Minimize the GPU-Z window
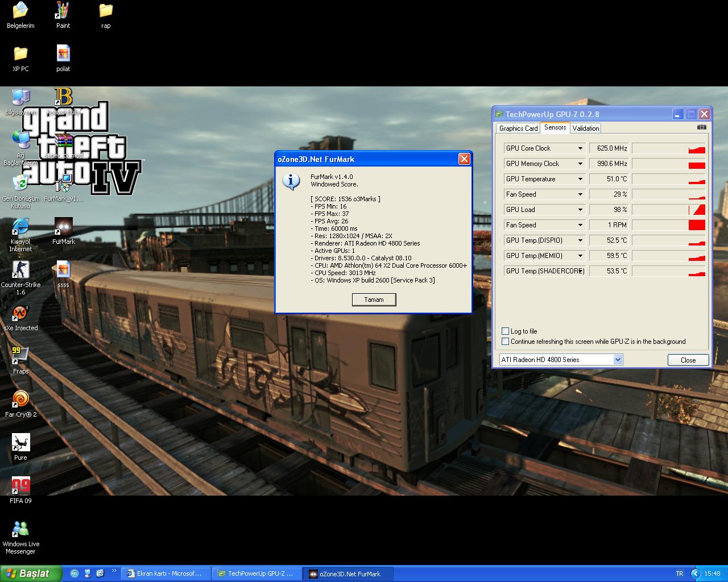The height and width of the screenshot is (582, 728). 678,114
